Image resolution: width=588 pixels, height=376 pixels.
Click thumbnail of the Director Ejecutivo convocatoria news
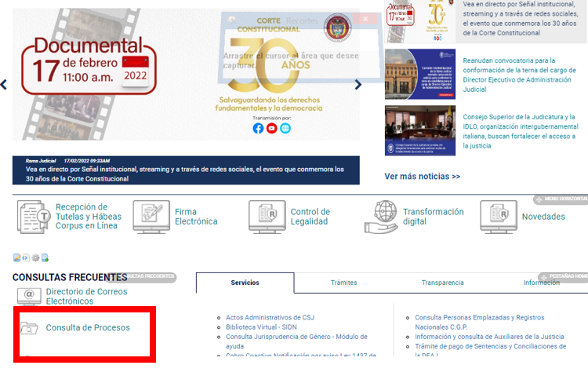click(x=420, y=74)
